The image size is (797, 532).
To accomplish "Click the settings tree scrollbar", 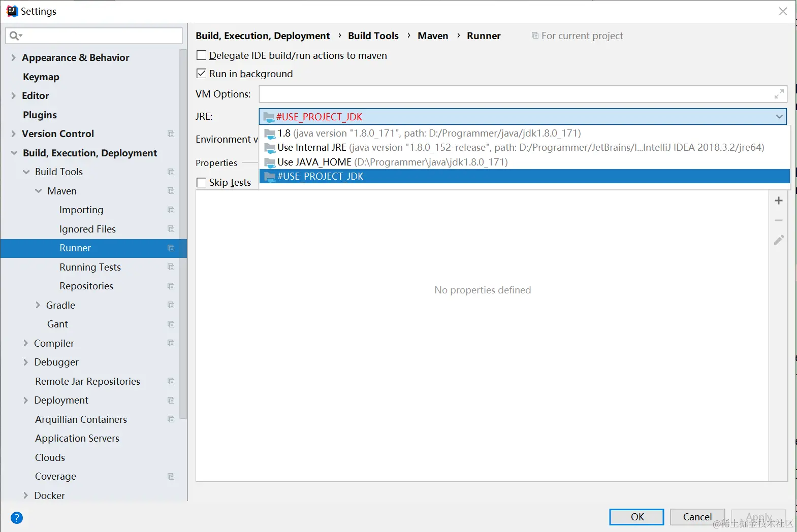I will pyautogui.click(x=183, y=234).
